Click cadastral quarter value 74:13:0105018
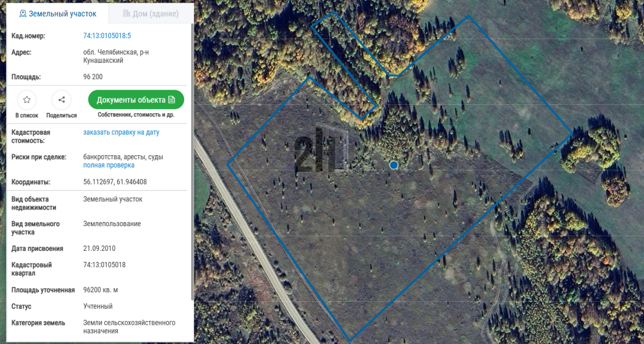 (x=104, y=265)
